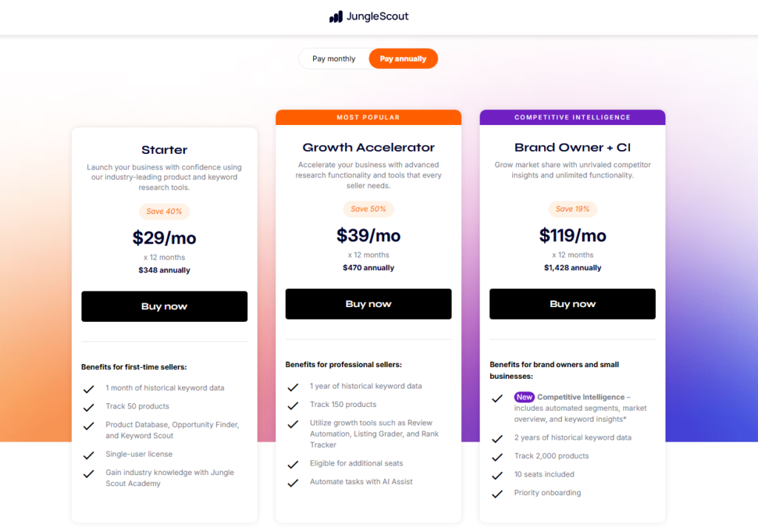Buy the Growth Accelerator plan now
The width and height of the screenshot is (758, 532).
pyautogui.click(x=369, y=304)
